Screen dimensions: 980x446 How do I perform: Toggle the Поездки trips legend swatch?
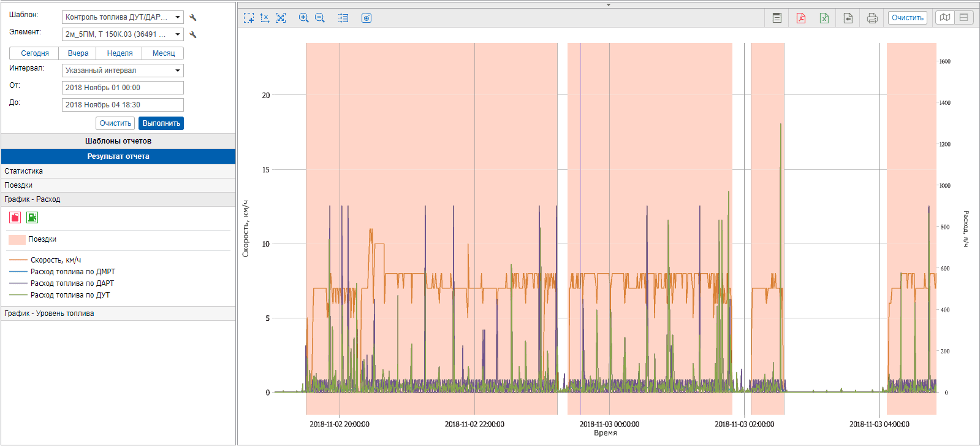(x=17, y=239)
